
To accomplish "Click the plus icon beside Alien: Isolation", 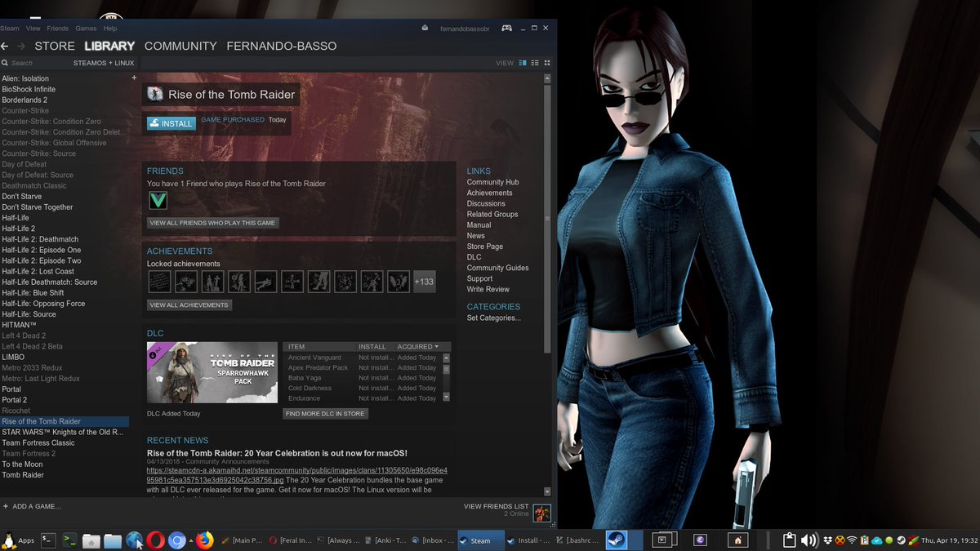I will click(x=134, y=78).
